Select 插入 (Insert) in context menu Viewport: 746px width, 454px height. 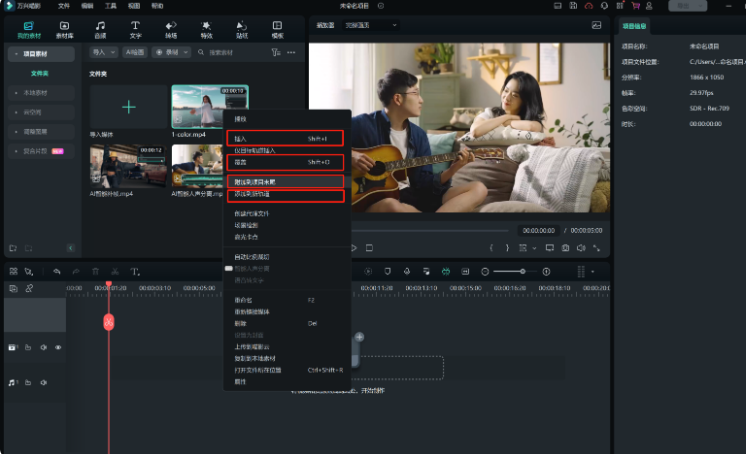(241, 139)
